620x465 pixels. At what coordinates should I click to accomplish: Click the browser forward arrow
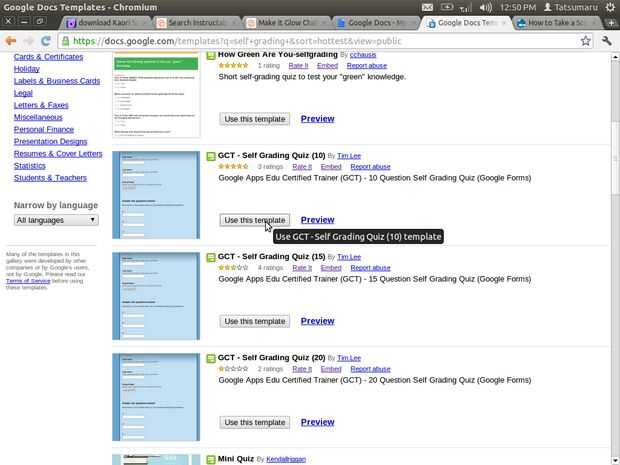pos(29,41)
